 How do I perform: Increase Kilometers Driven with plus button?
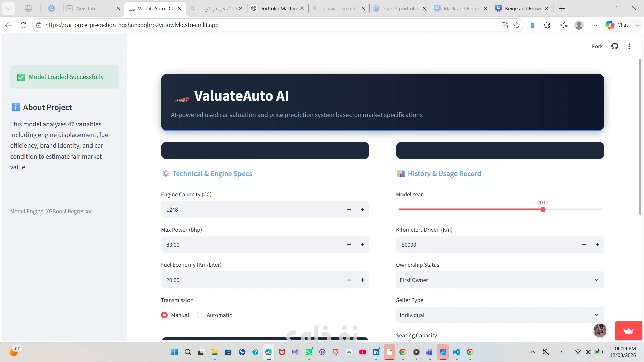pyautogui.click(x=597, y=245)
